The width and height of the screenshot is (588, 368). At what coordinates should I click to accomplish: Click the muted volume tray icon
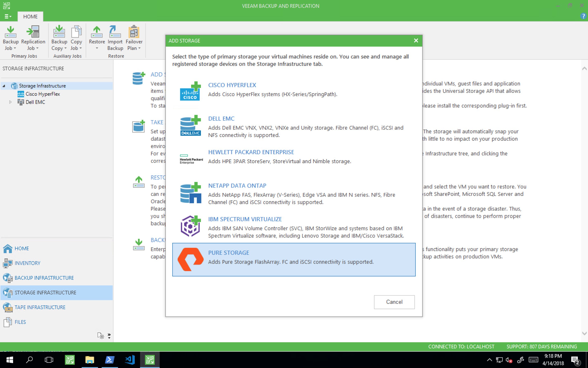[509, 360]
